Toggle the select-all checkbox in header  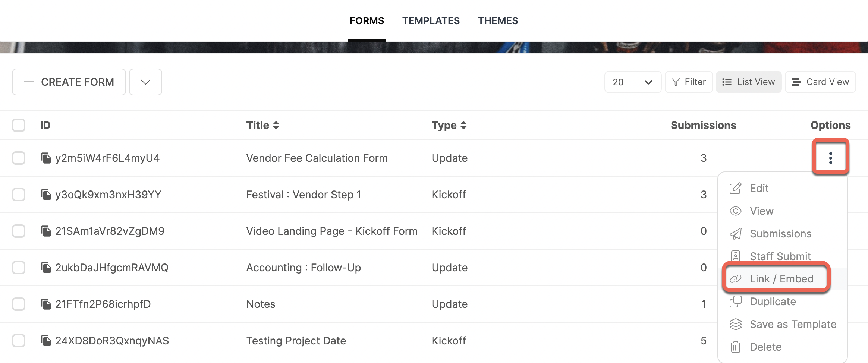(19, 125)
